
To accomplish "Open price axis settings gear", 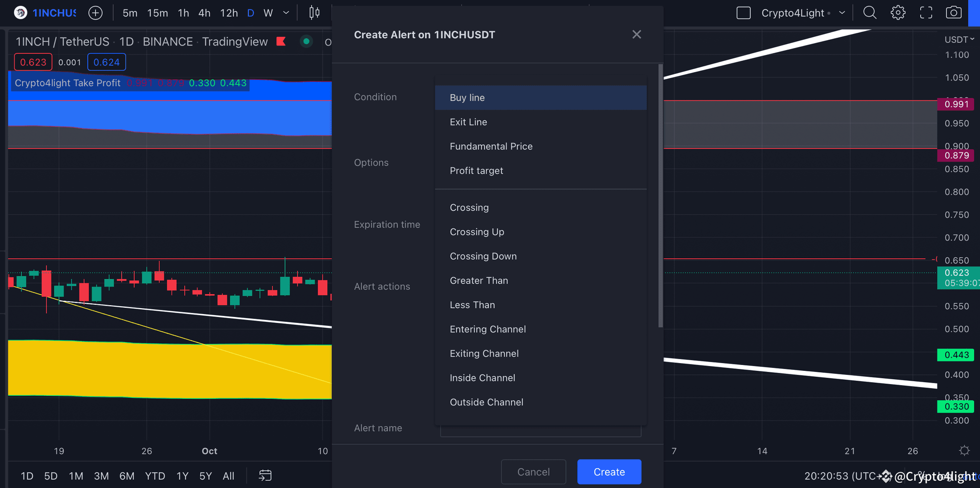I will click(964, 451).
